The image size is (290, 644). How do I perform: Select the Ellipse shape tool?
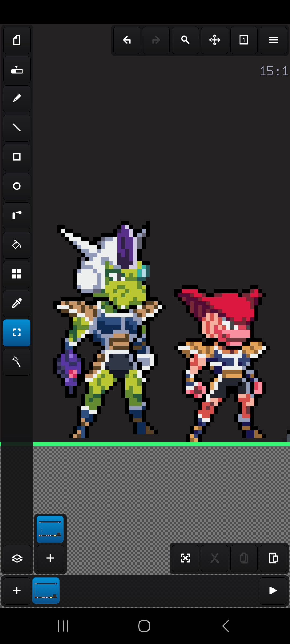(x=17, y=186)
